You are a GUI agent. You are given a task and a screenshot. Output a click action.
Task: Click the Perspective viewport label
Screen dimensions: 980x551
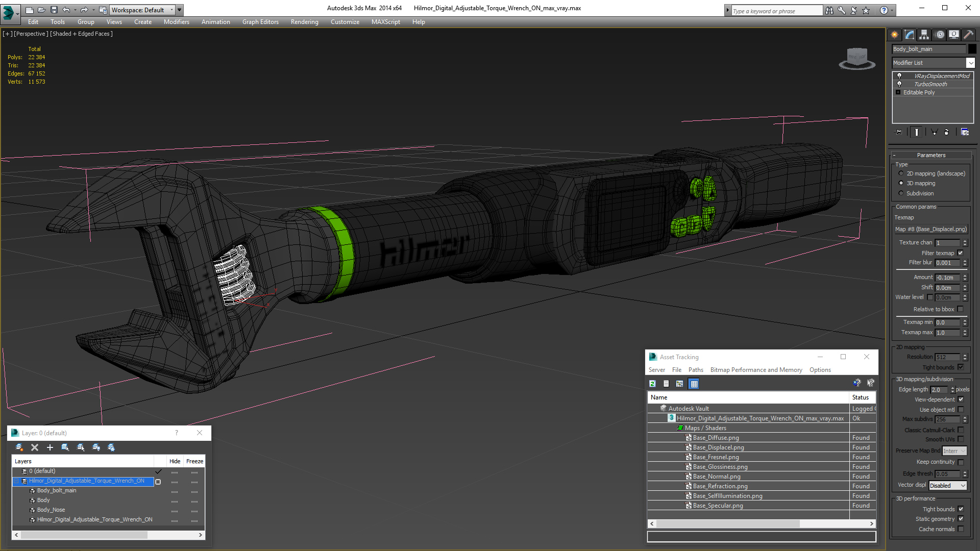pos(31,34)
